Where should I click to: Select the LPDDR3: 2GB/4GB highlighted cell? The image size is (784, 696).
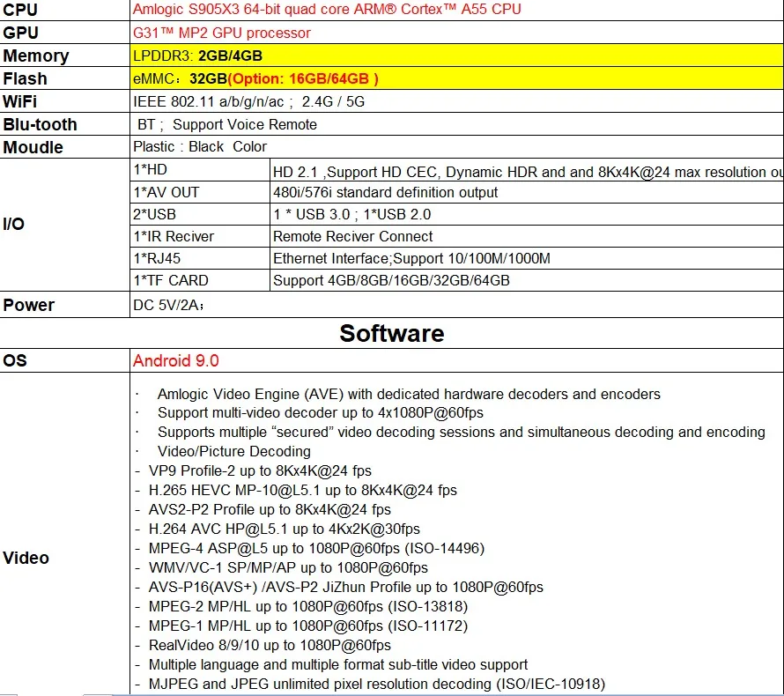coord(456,55)
